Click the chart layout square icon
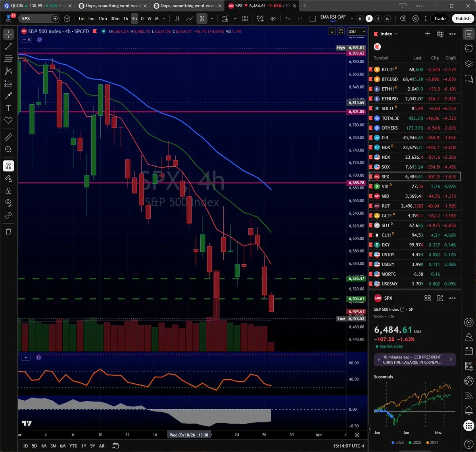Viewport: 476px width, 452px height. (x=313, y=19)
